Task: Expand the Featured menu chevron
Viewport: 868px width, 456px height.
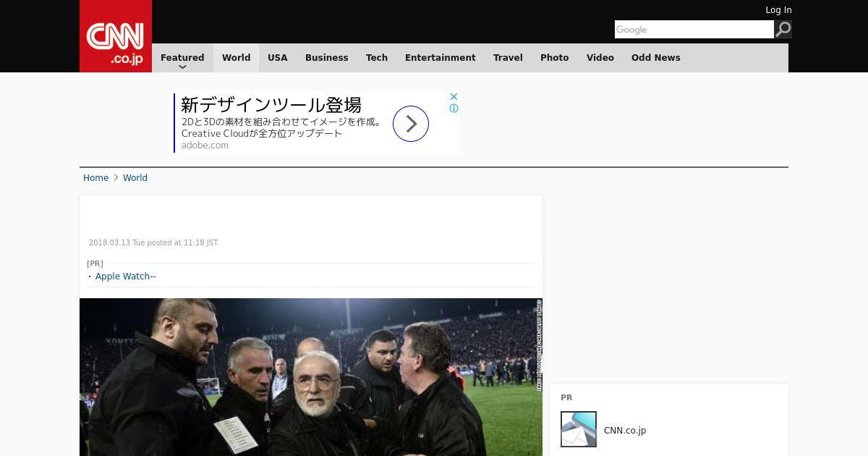Action: coord(182,67)
